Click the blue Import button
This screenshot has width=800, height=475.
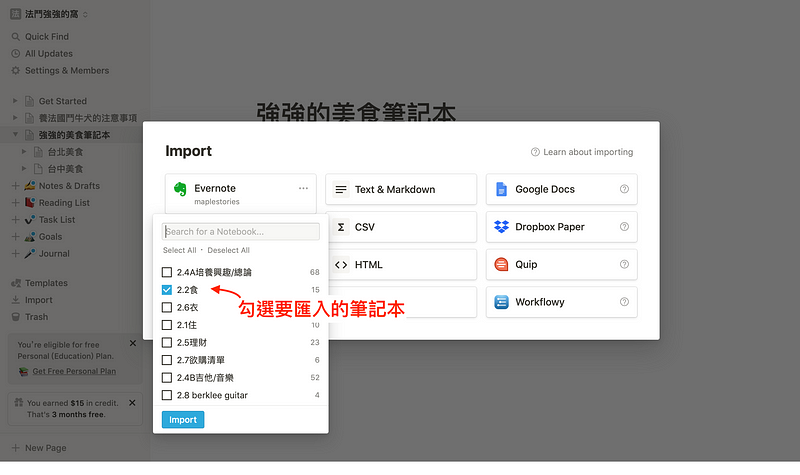(x=183, y=419)
